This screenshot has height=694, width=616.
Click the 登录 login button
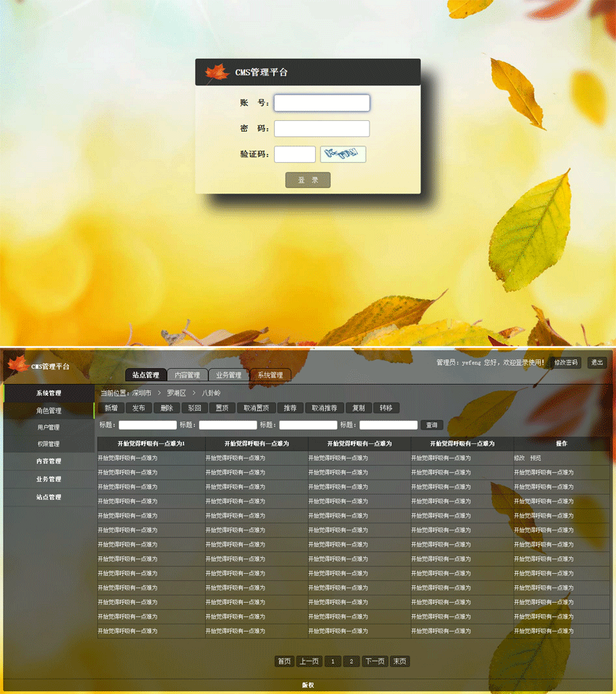click(x=307, y=180)
